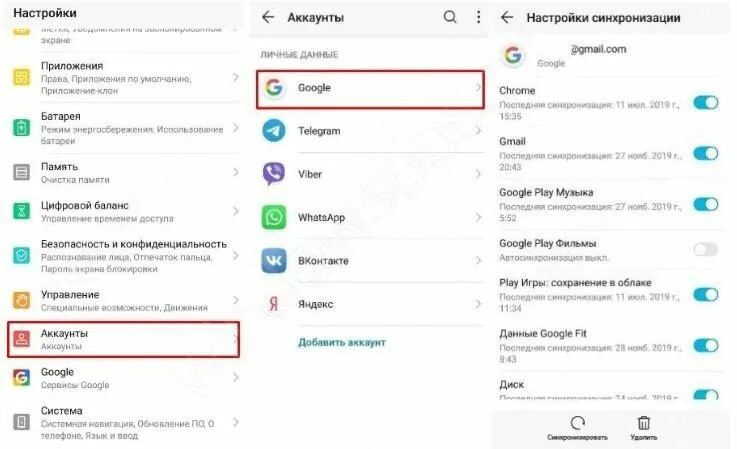Toggle Данные Google Fit synchronization
Image resolution: width=737 pixels, height=449 pixels.
tap(706, 346)
